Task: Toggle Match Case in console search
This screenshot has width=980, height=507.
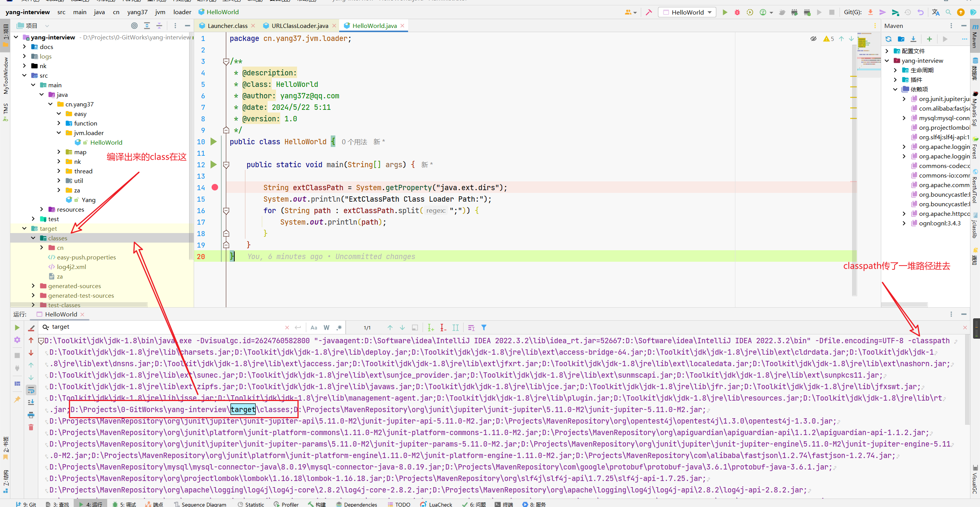Action: coord(314,328)
